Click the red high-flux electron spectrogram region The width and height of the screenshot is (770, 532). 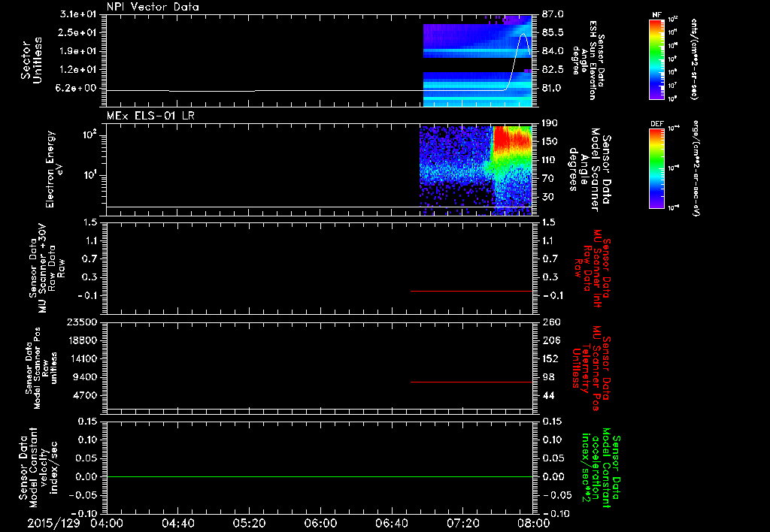[511, 138]
